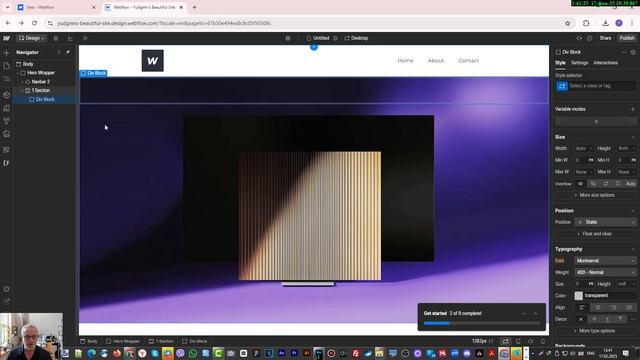Click the Publish button
Viewport: 640px width, 360px height.
click(627, 38)
